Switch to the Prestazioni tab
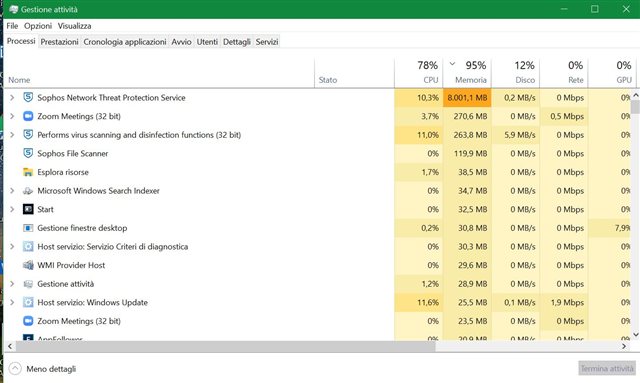 coord(59,42)
